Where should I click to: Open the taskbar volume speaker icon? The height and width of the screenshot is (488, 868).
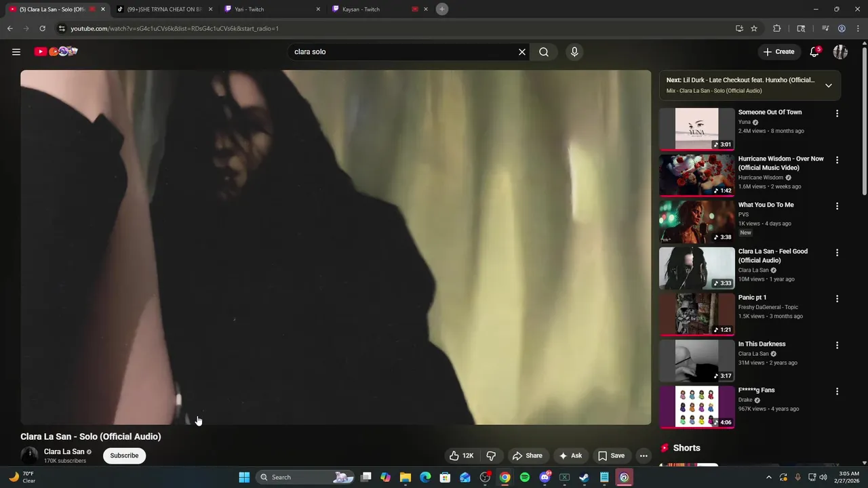coord(823,477)
